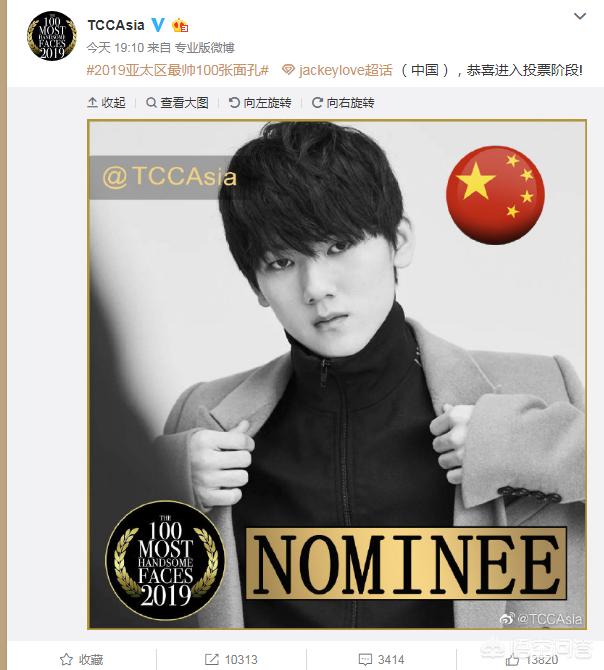
Task: Rotate image left with 向左旋转
Action: pyautogui.click(x=260, y=103)
